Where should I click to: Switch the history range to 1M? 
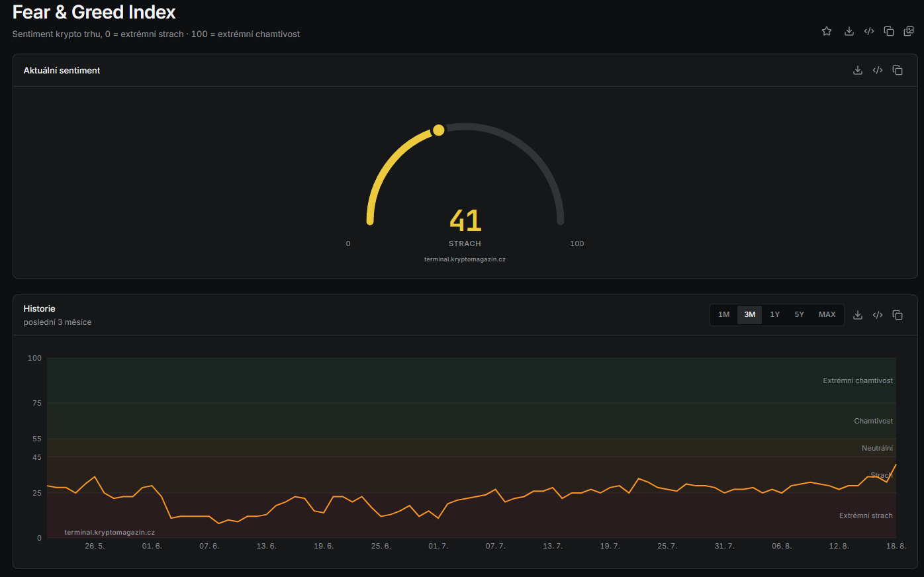(x=724, y=314)
